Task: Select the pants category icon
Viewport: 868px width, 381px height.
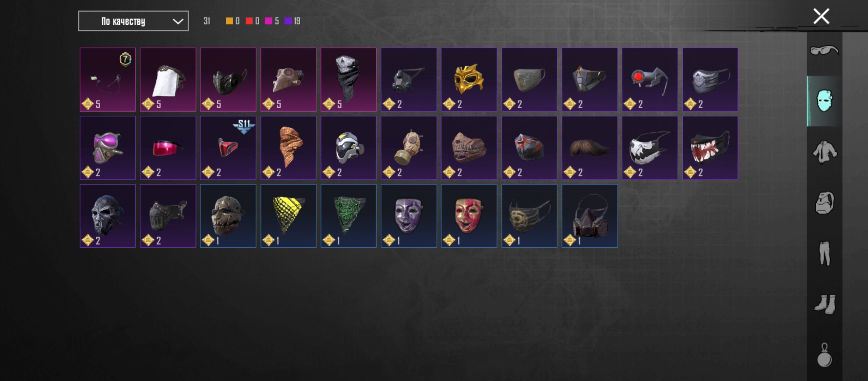Action: point(825,253)
